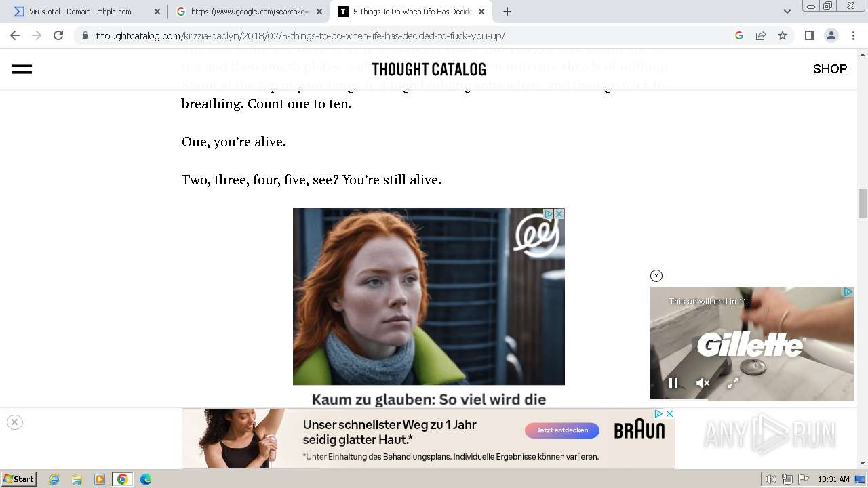Open the Action Center flag icon

[804, 479]
